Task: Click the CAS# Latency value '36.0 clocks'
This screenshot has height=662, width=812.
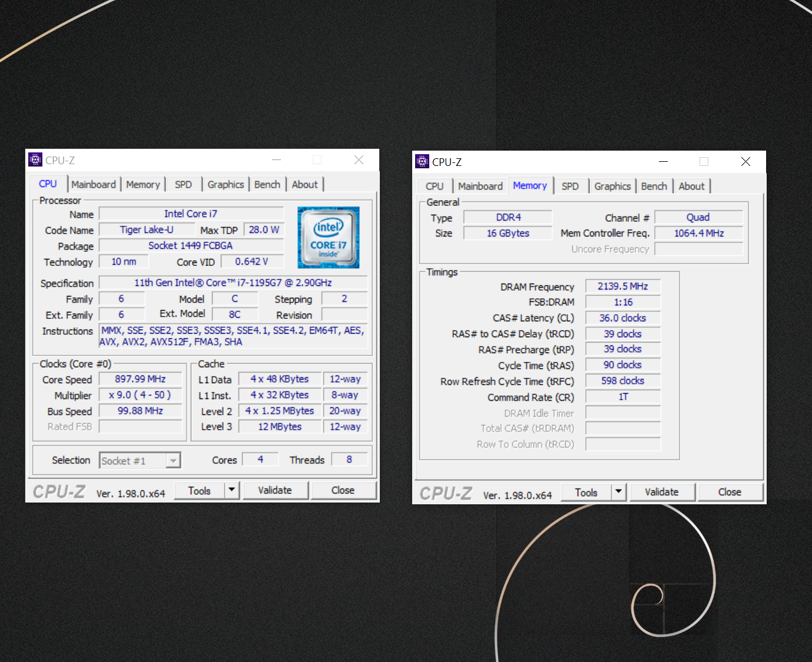Action: [x=623, y=318]
